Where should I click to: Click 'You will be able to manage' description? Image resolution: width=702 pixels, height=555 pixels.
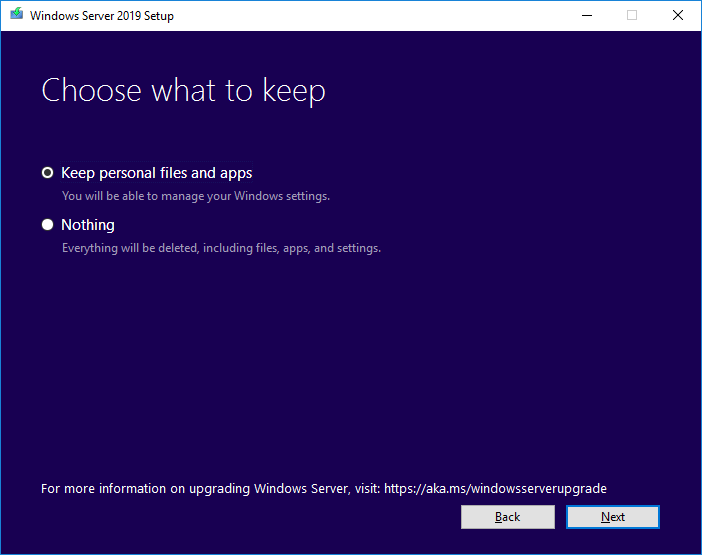tap(196, 196)
